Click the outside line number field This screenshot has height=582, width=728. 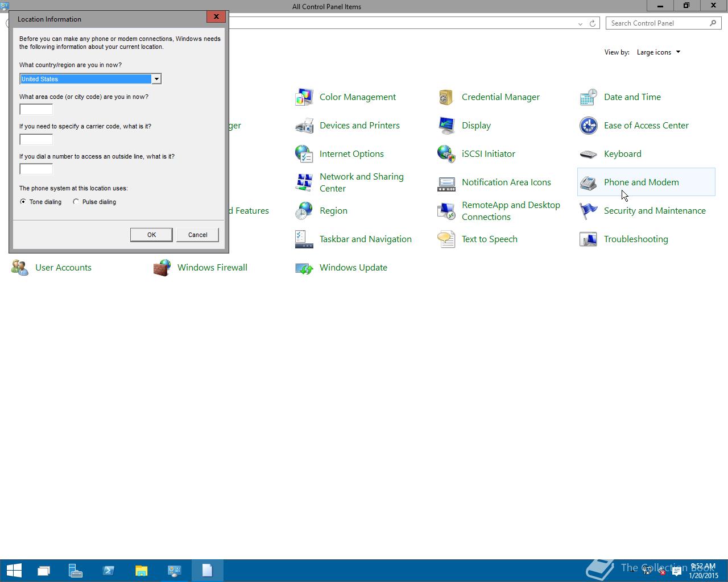(x=36, y=169)
